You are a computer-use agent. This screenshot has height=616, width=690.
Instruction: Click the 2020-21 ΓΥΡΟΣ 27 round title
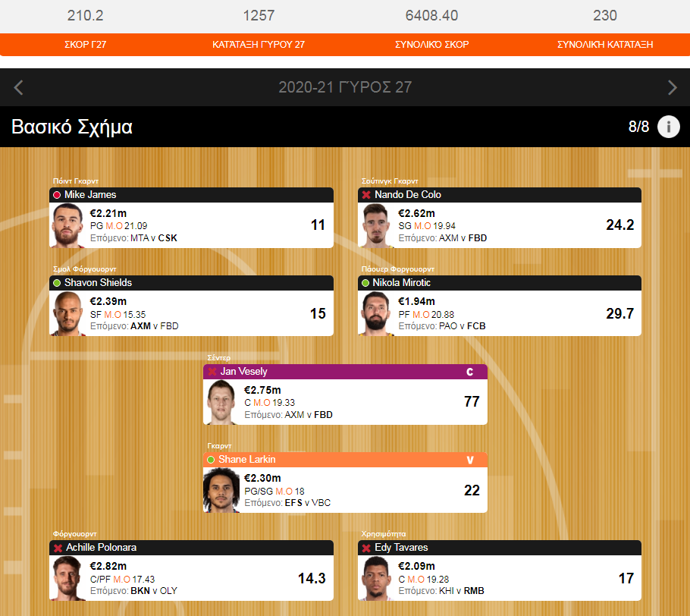345,87
